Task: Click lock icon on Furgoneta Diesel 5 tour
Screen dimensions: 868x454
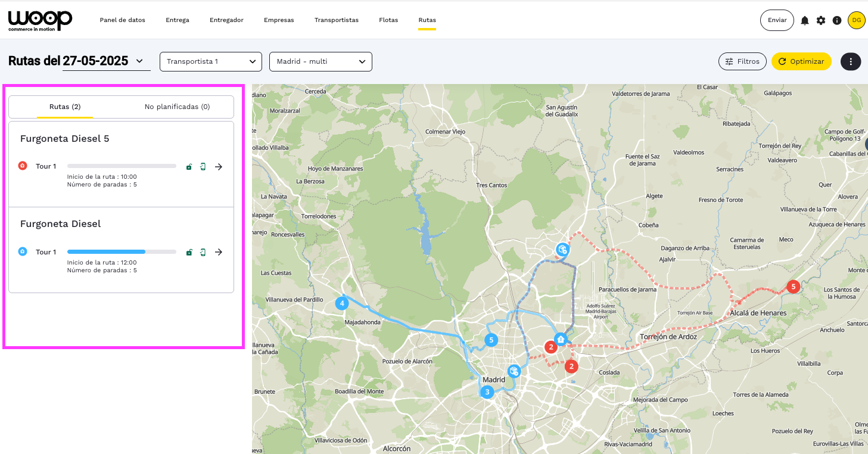Action: point(189,167)
